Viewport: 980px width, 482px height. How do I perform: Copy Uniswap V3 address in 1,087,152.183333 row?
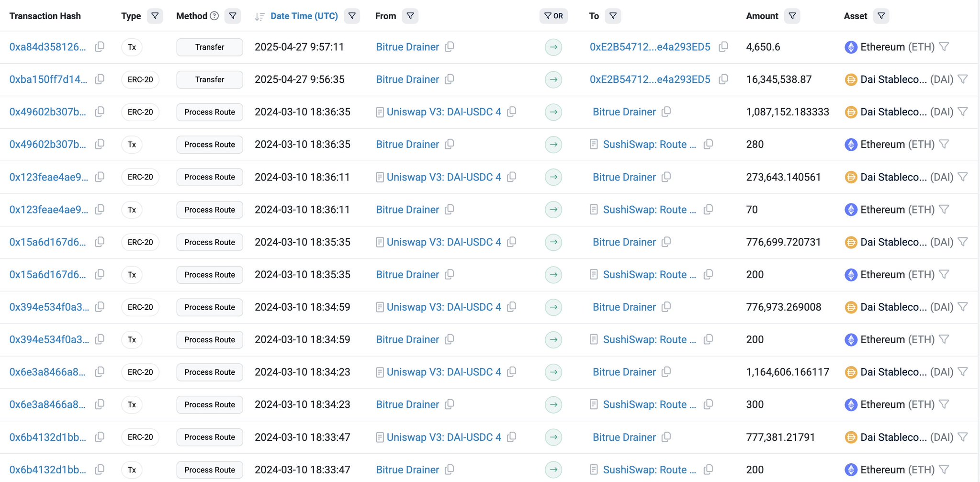pyautogui.click(x=512, y=112)
